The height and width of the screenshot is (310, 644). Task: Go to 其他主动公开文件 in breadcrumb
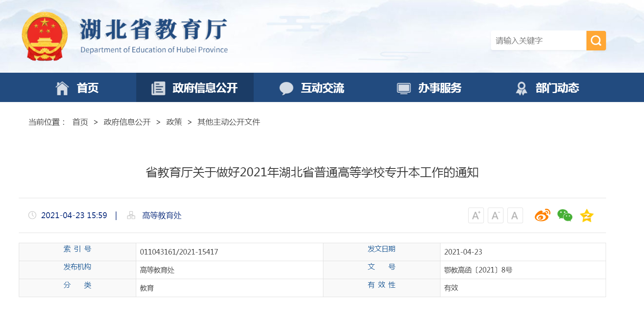tap(229, 122)
